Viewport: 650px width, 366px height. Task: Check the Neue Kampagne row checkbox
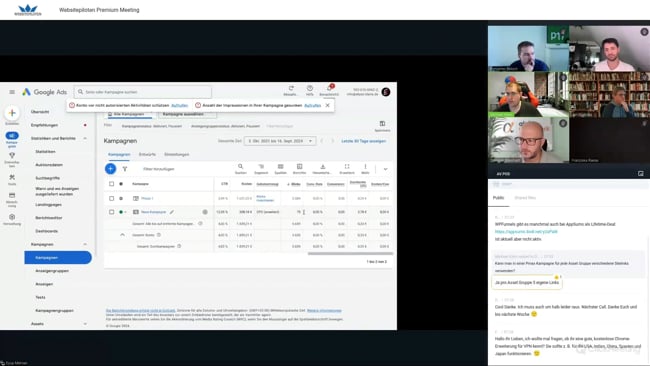(x=111, y=212)
